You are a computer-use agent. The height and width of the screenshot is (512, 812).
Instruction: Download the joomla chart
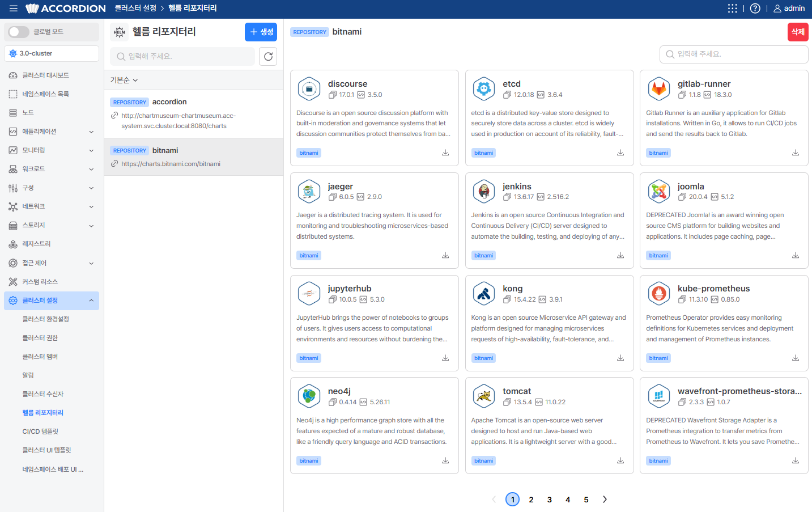tap(796, 255)
